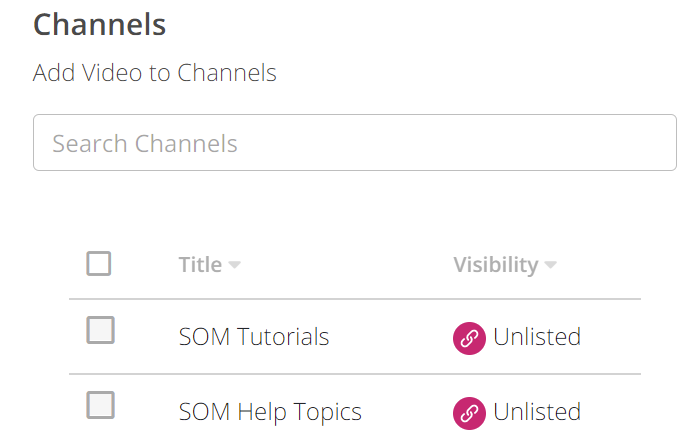Check the SOM Tutorials channel checkbox

coord(100,330)
